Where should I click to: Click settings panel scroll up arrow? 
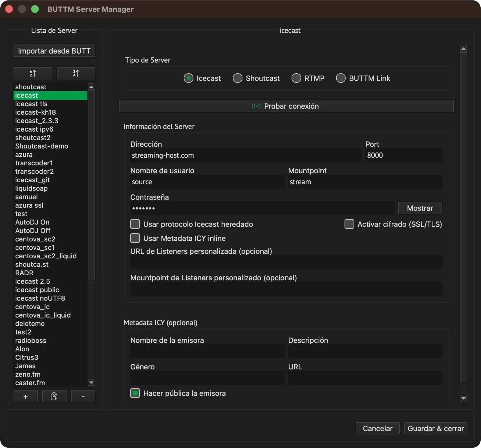pos(463,48)
